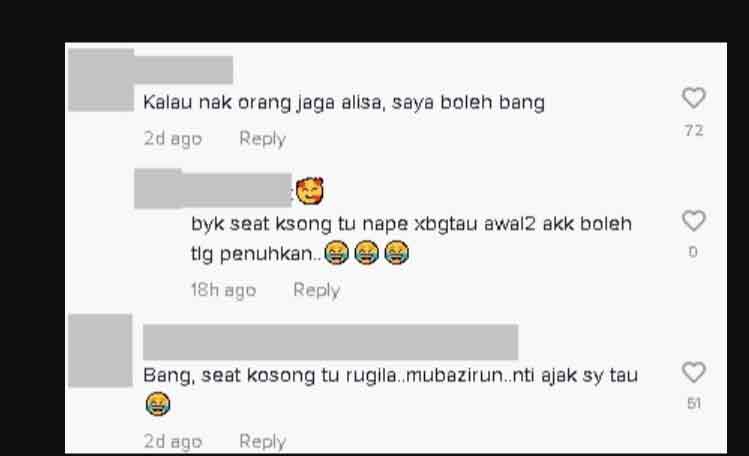Click the 18h ago timestamp
The image size is (749, 456).
pos(223,290)
